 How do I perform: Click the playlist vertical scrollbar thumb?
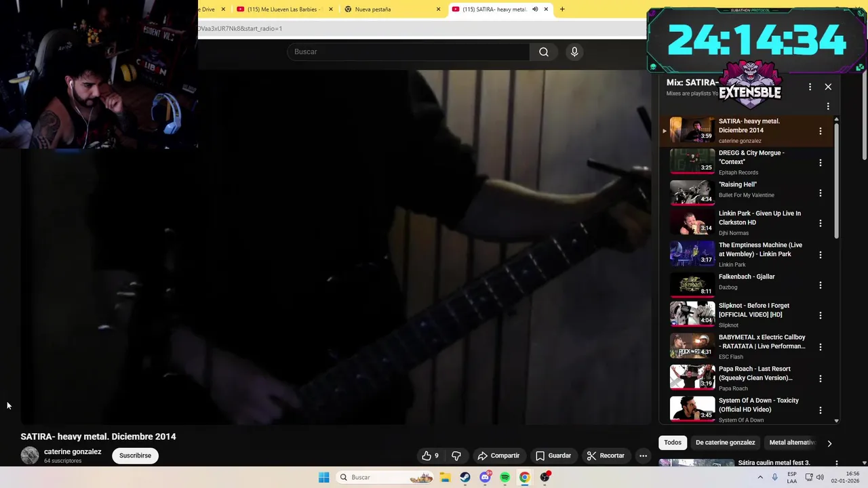[836, 180]
